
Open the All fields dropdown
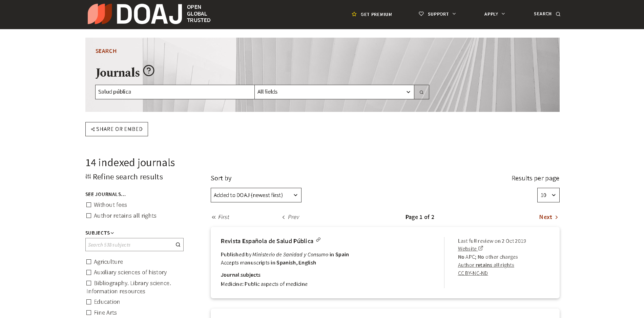(334, 92)
